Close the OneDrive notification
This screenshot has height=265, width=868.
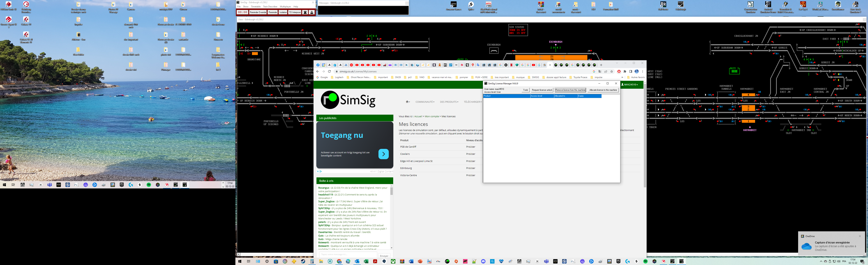click(x=860, y=236)
